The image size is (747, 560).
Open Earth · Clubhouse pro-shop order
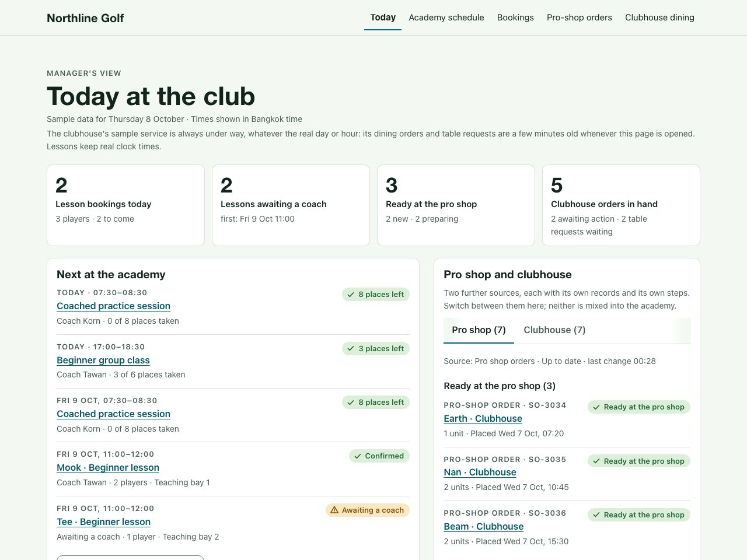(x=483, y=419)
